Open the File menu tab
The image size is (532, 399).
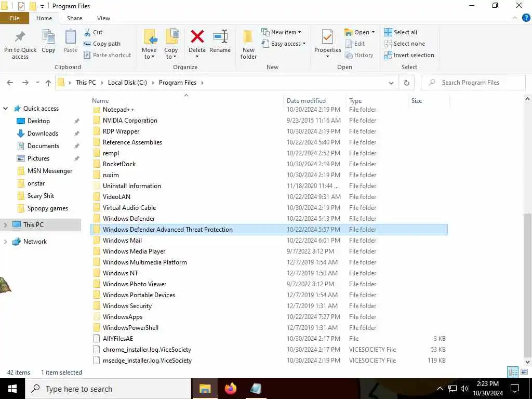(15, 18)
